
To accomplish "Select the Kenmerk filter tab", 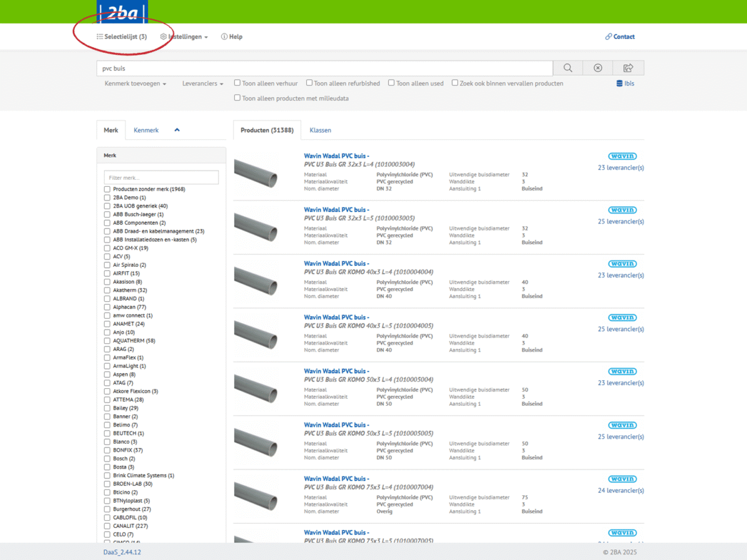I will coord(146,130).
